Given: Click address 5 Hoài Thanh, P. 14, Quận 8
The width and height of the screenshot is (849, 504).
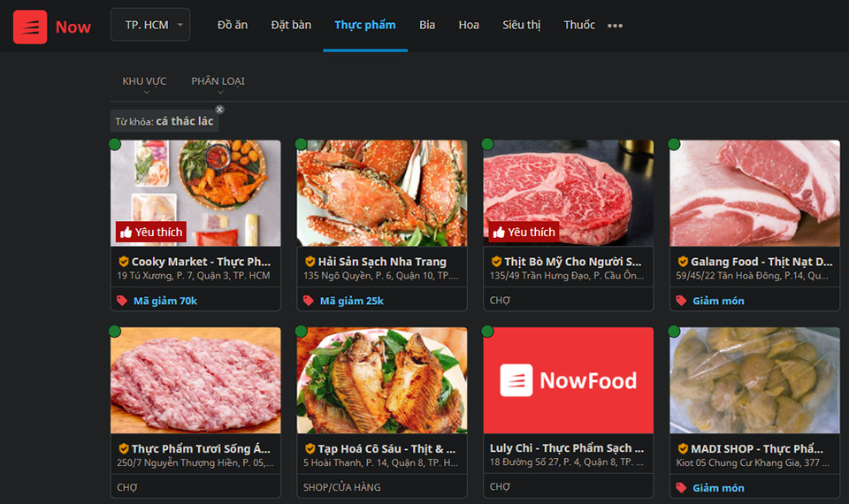Looking at the screenshot, I should 380,462.
